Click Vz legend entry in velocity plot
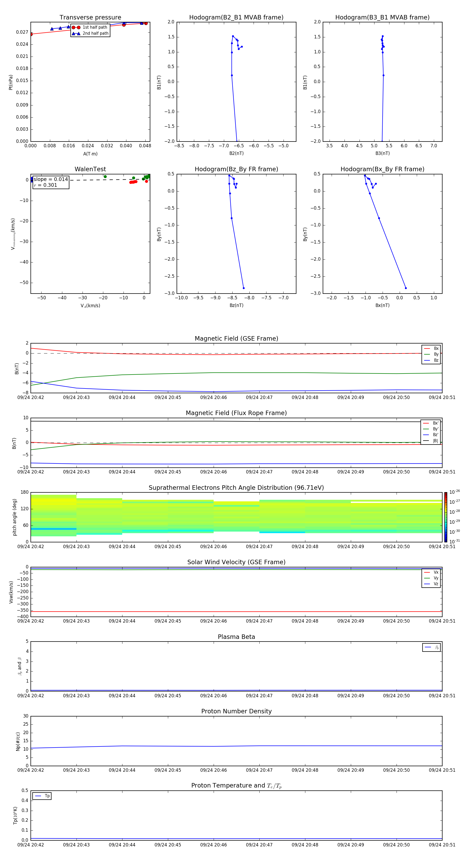The width and height of the screenshot is (473, 868). coord(431,584)
